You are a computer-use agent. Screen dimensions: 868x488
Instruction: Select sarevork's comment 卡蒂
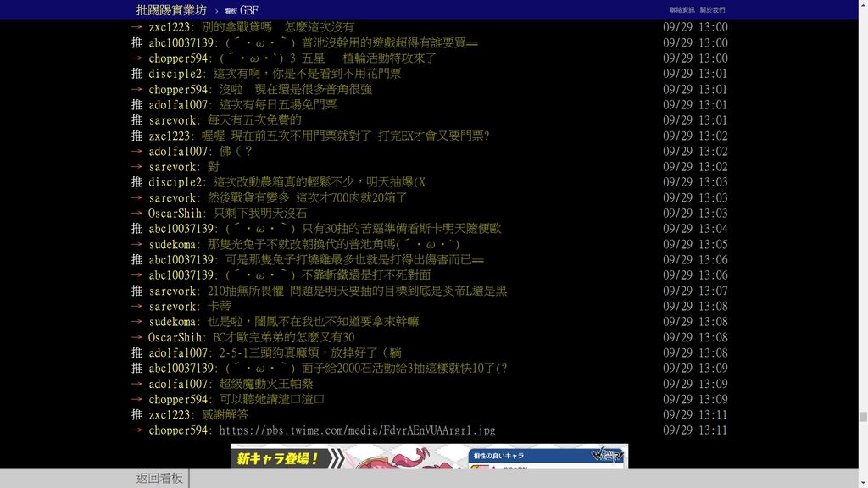click(x=220, y=306)
